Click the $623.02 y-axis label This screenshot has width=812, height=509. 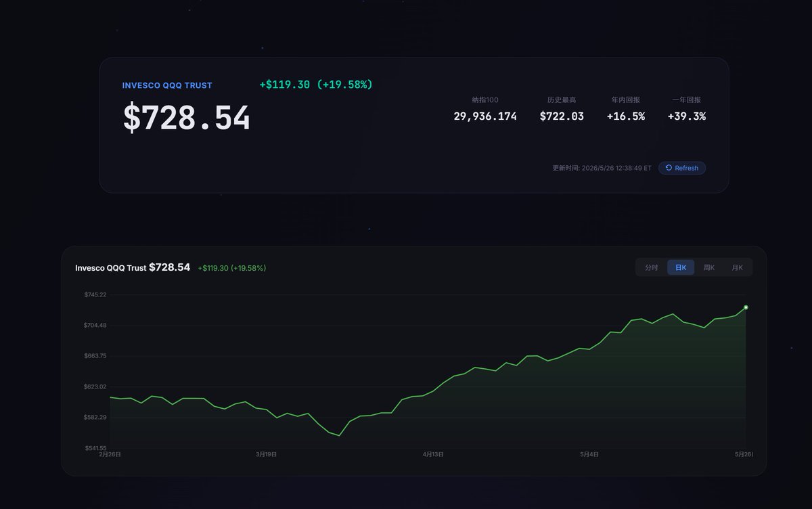(95, 386)
